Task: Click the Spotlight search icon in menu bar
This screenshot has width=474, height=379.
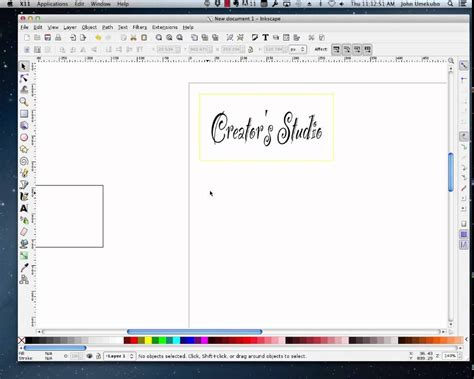Action: tap(450, 4)
